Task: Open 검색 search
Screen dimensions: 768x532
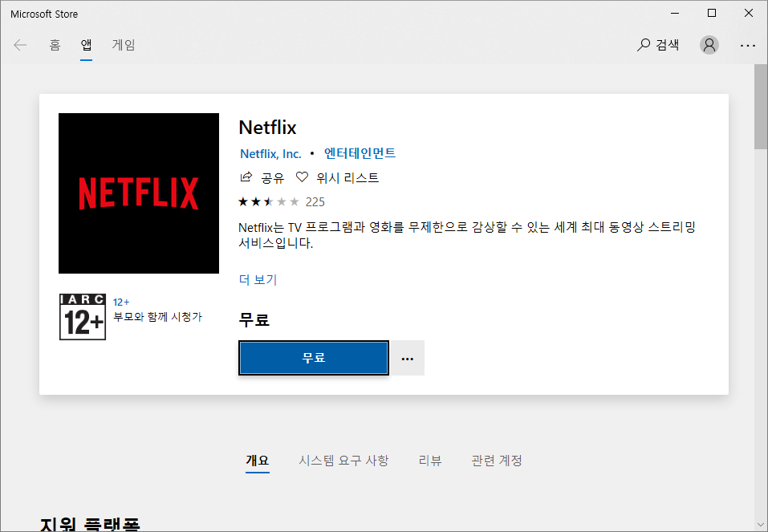Action: point(658,45)
